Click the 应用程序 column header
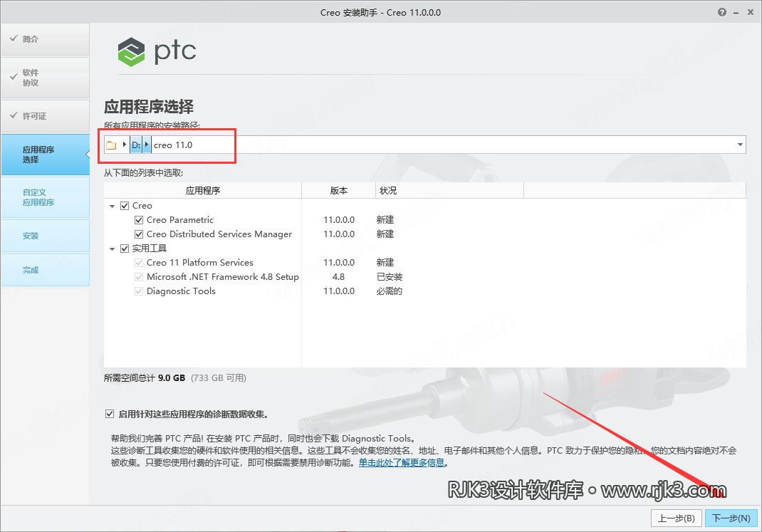 tap(203, 190)
